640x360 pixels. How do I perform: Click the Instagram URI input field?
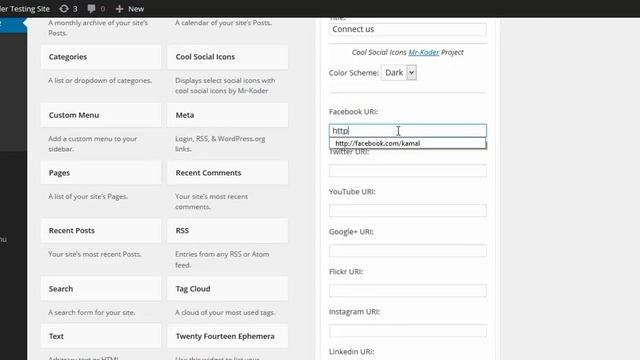[408, 331]
